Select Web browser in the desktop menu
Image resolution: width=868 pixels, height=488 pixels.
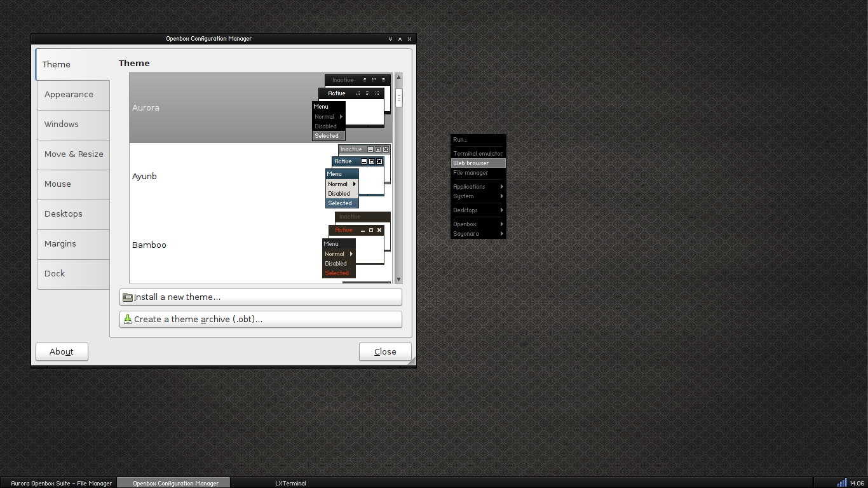click(x=478, y=163)
